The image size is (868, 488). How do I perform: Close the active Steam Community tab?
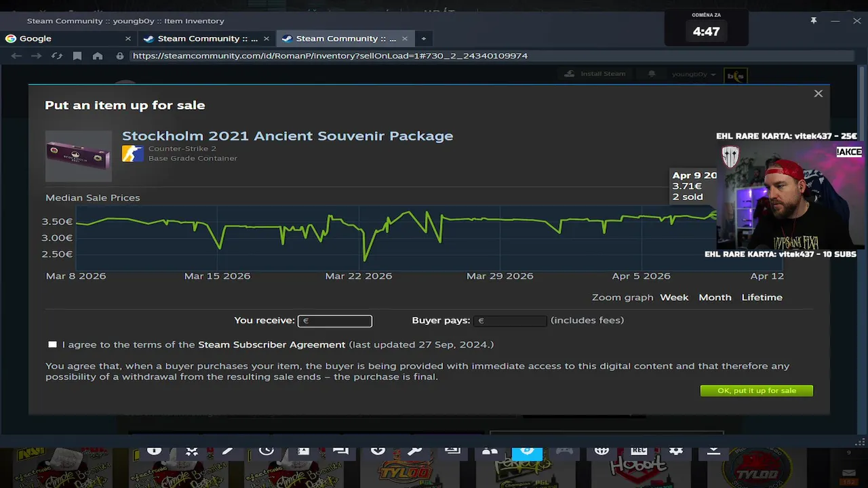(405, 39)
